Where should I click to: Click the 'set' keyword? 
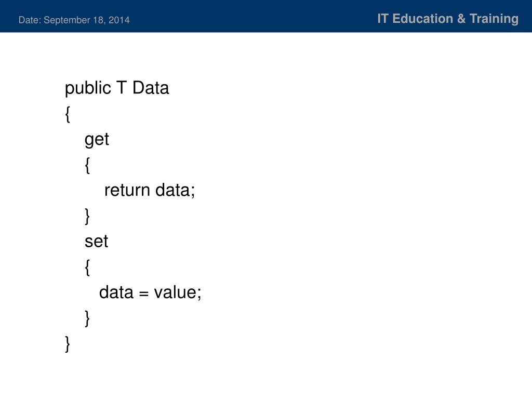96,242
